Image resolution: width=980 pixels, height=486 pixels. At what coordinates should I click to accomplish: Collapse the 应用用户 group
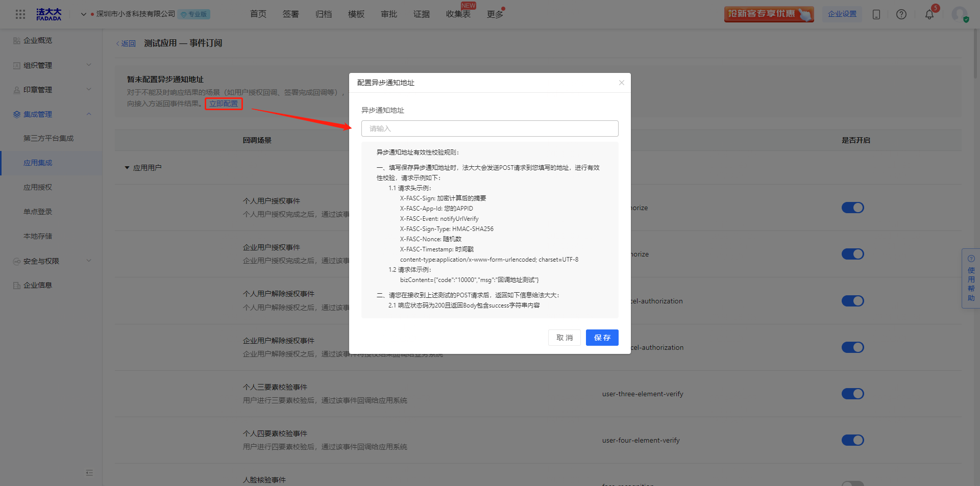[x=127, y=168]
